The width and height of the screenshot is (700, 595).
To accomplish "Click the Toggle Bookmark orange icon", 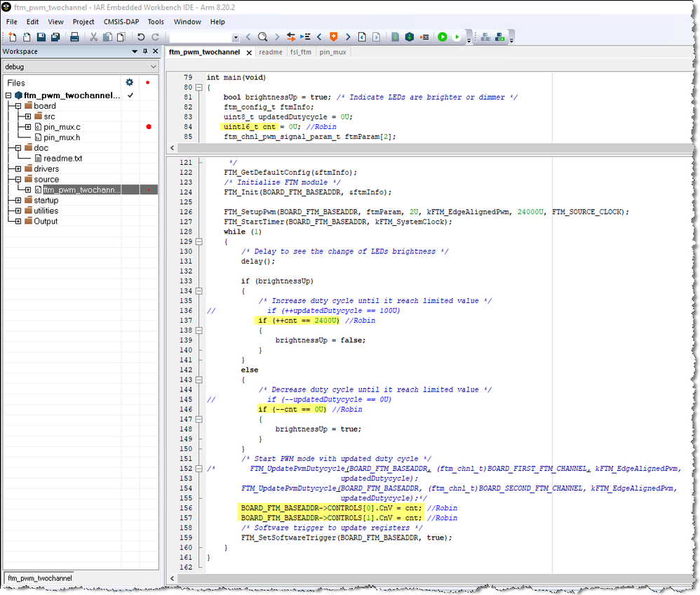I will pyautogui.click(x=333, y=36).
